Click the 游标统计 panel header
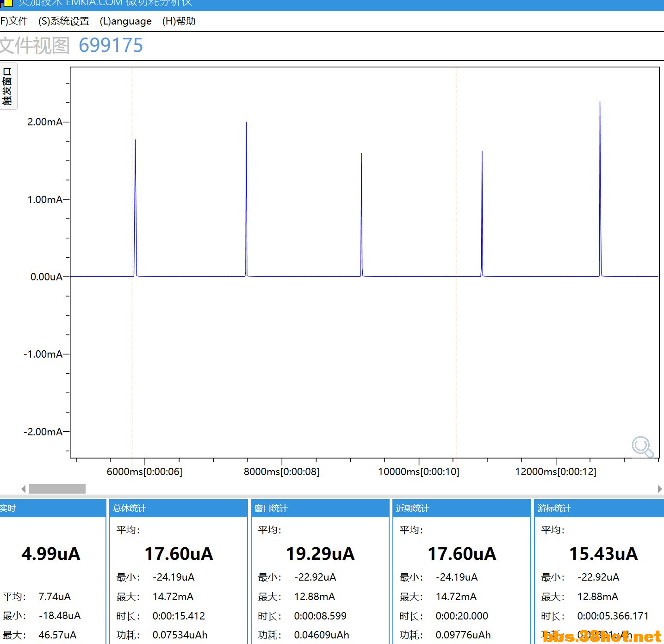The image size is (664, 644). (599, 508)
